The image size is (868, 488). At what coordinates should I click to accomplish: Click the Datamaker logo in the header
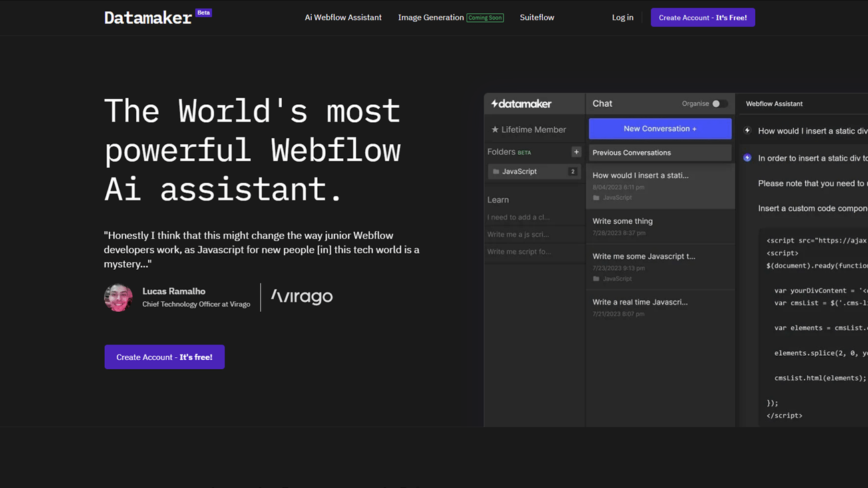148,18
